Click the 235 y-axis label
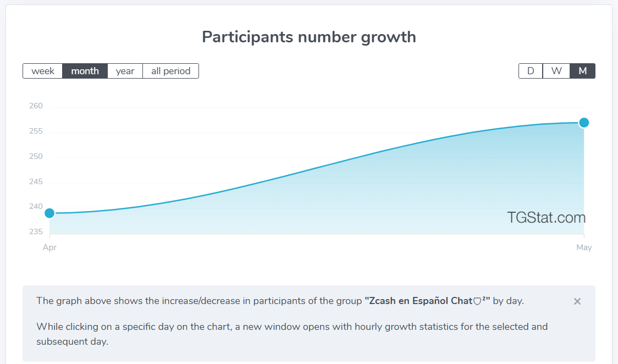This screenshot has width=618, height=364. 36,231
